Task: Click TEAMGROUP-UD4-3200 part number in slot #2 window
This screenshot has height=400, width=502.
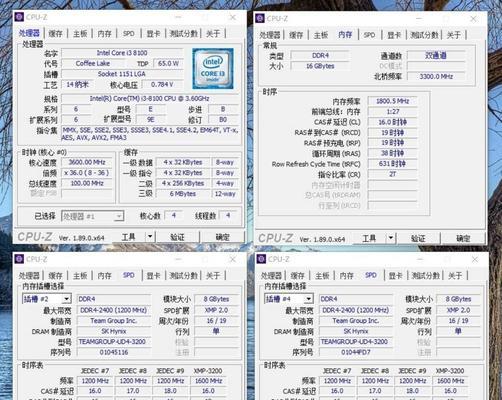Action: 114,342
